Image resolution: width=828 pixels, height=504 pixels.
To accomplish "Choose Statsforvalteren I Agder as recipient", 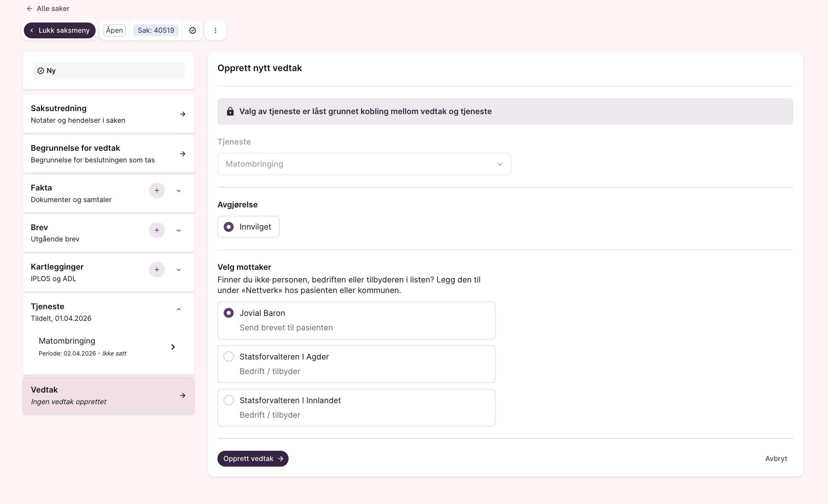I will click(x=229, y=357).
